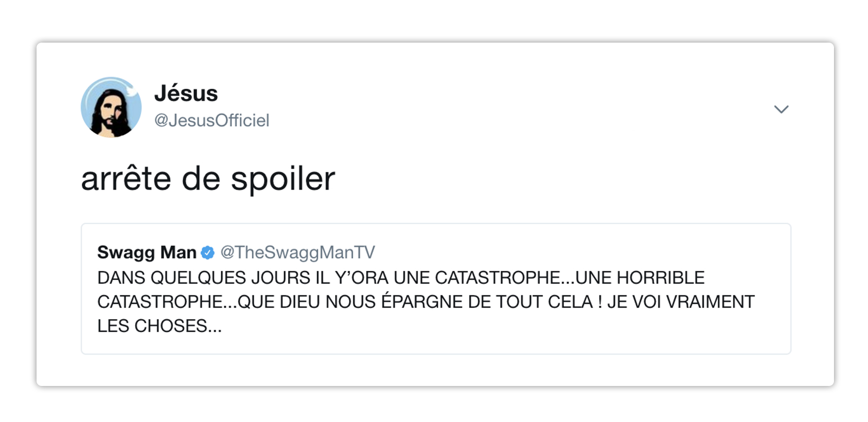Click the blue verified badge icon
This screenshot has height=422, width=868.
pos(208,252)
